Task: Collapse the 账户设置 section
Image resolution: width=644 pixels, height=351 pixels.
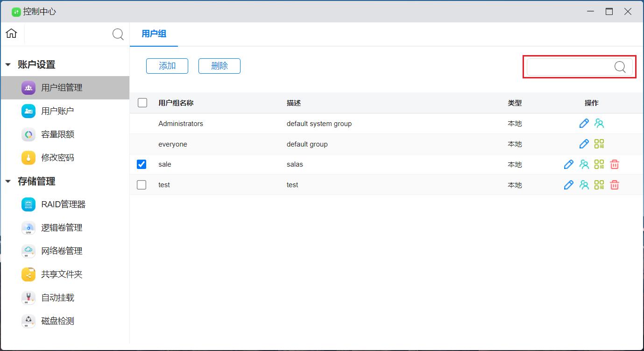Action: pyautogui.click(x=8, y=65)
